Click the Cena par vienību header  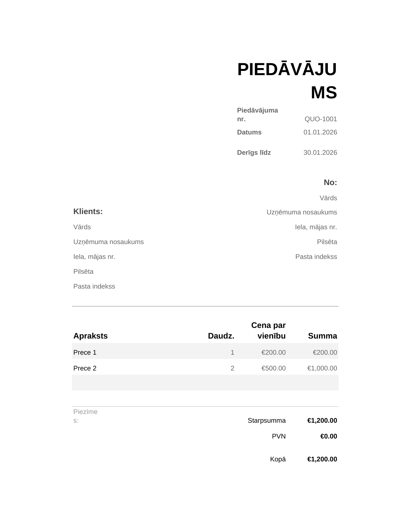(x=269, y=330)
